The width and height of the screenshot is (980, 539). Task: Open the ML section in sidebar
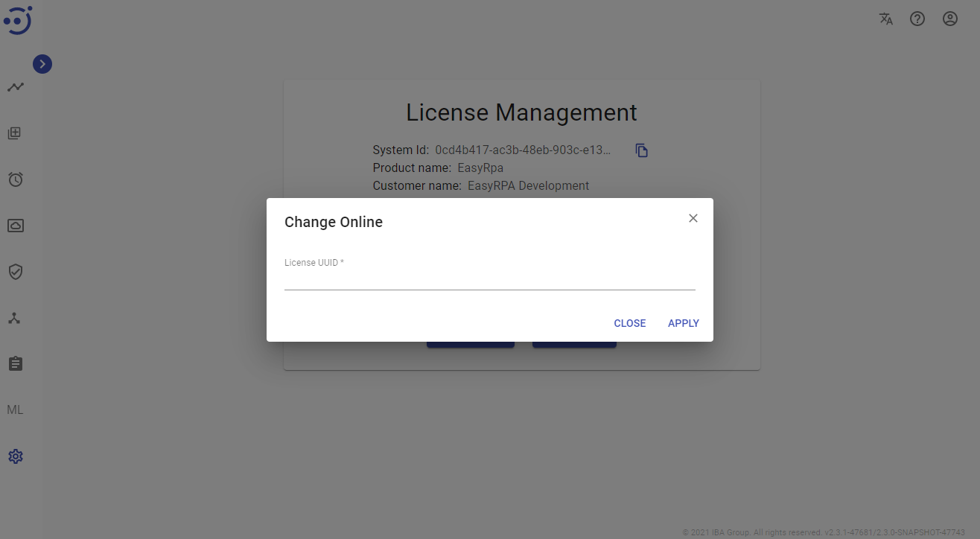coord(15,410)
